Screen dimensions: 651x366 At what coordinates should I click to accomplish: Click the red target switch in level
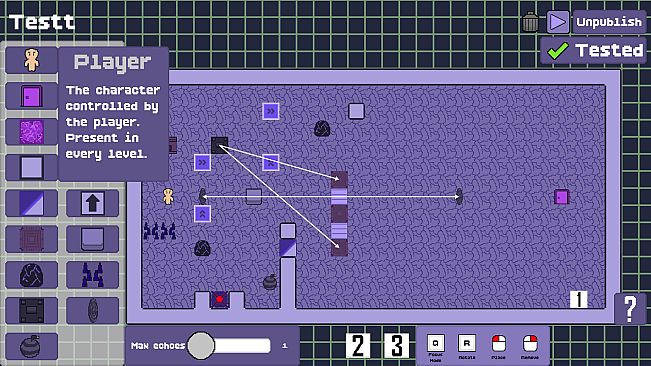[219, 299]
